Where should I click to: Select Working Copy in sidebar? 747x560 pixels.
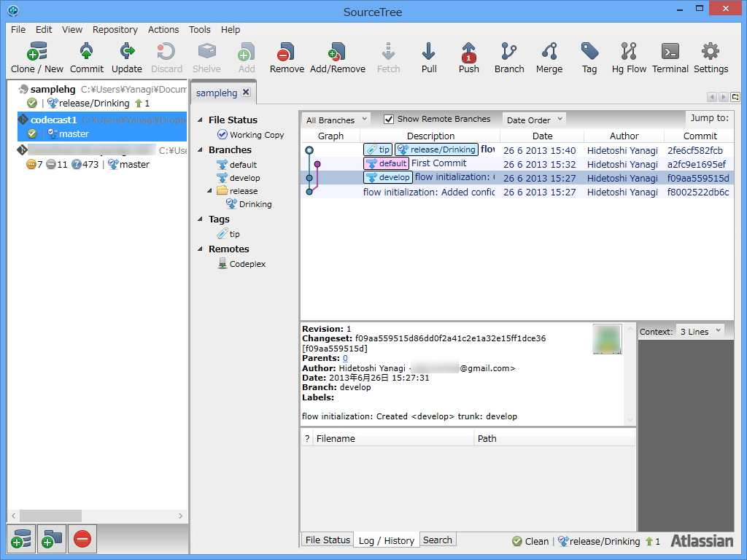pyautogui.click(x=251, y=135)
